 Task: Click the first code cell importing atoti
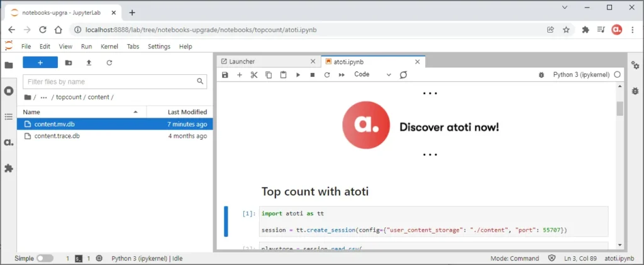434,222
